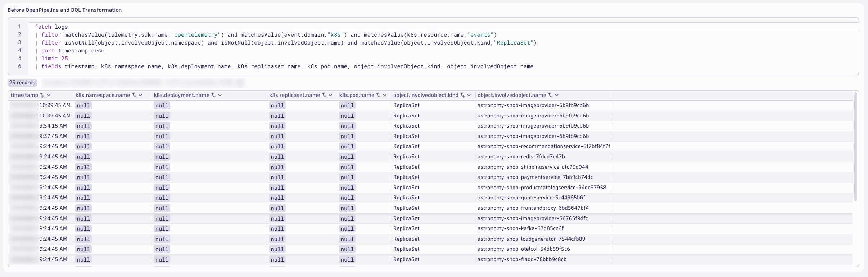Screen dimensions: 868x277
Task: Click null namespace value in kafka row
Action: pyautogui.click(x=83, y=228)
